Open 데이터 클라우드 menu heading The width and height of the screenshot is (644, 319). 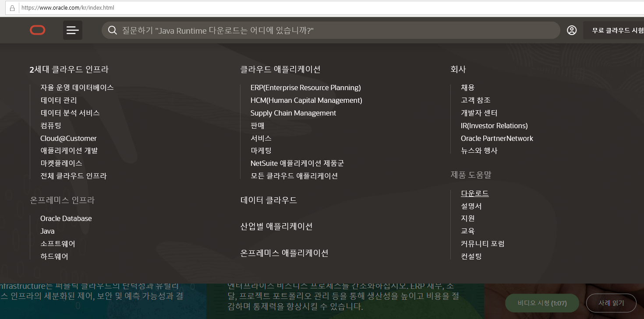[269, 200]
